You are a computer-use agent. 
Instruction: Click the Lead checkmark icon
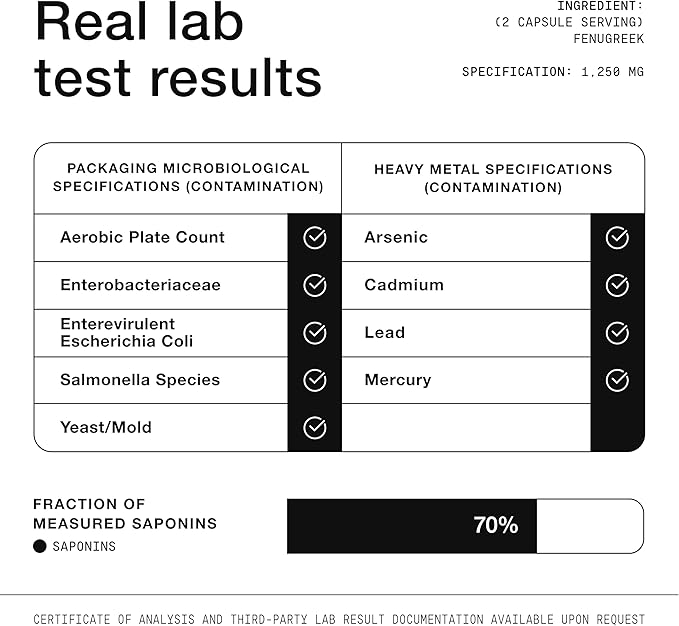coord(618,333)
